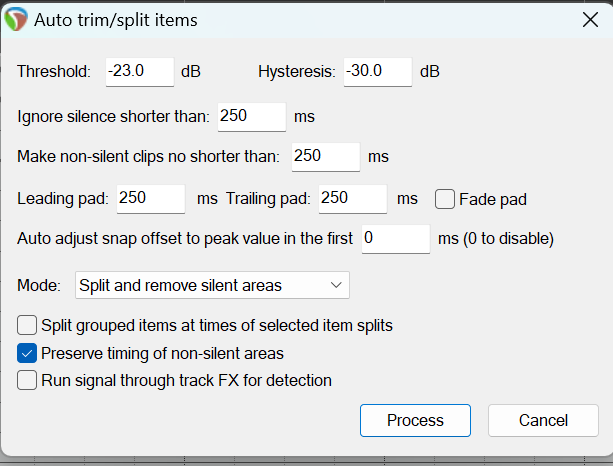The image size is (613, 466).
Task: Click the Threshold dB input field
Action: (140, 72)
